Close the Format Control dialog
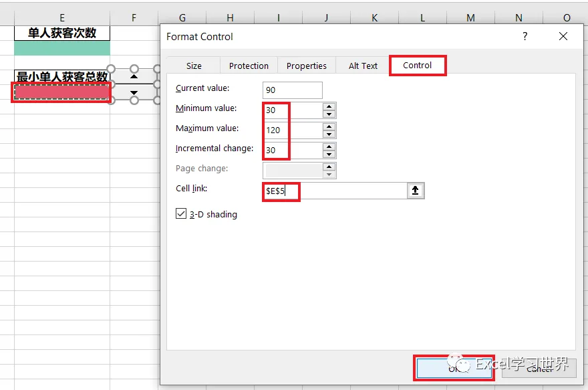This screenshot has width=588, height=390. click(x=563, y=36)
